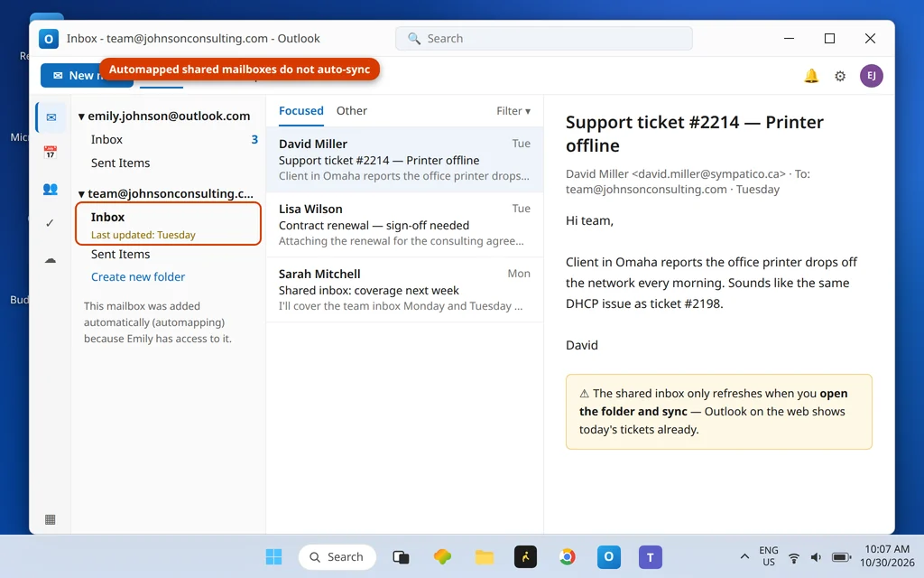Viewport: 924px width, 578px height.
Task: Open Wi-Fi network status icon
Action: pyautogui.click(x=794, y=557)
